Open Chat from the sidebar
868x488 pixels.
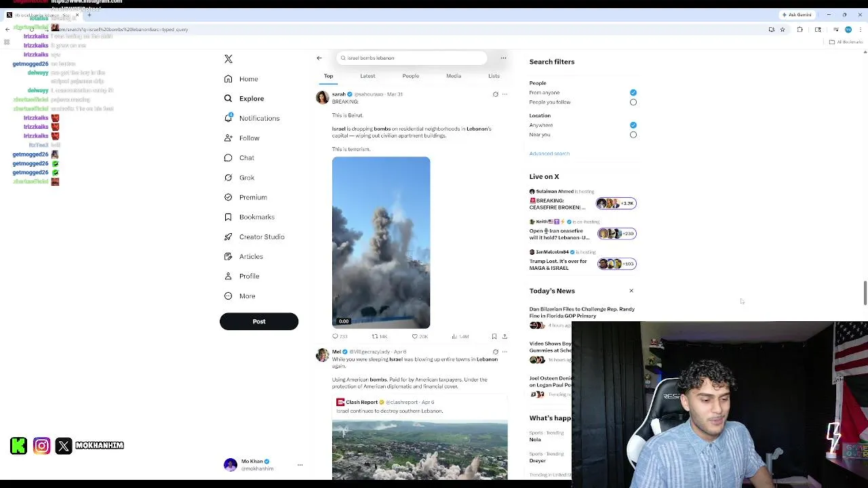click(239, 158)
